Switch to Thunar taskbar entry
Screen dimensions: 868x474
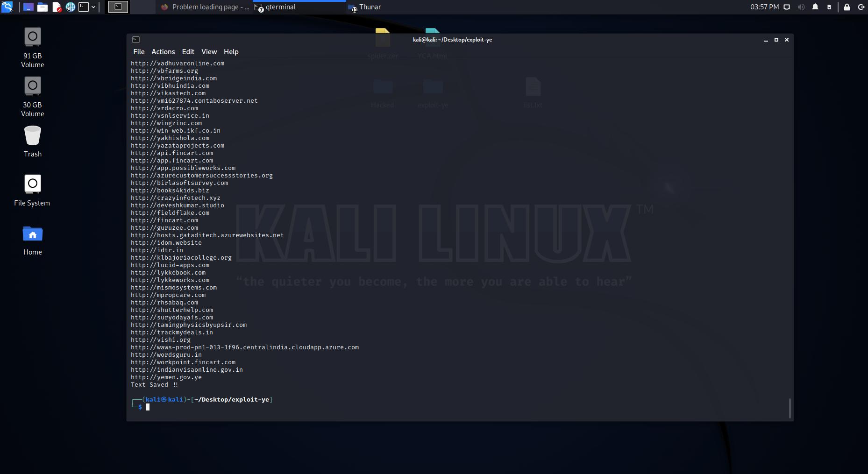(365, 7)
